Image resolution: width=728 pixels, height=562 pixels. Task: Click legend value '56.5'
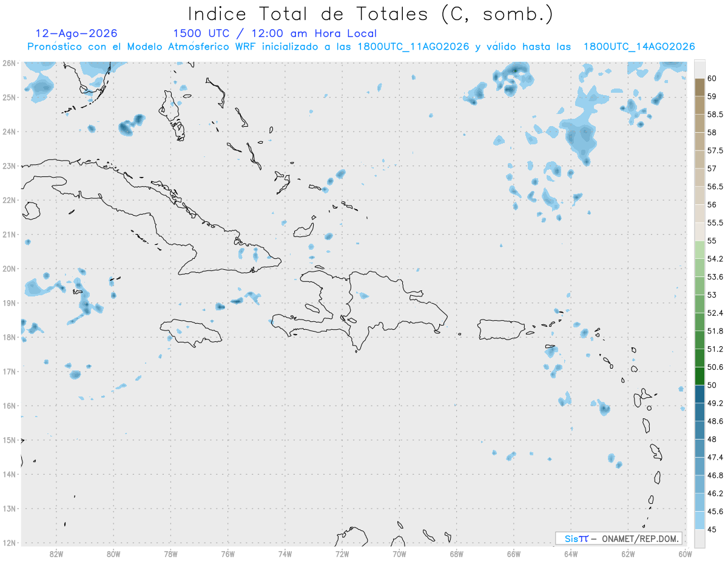715,187
